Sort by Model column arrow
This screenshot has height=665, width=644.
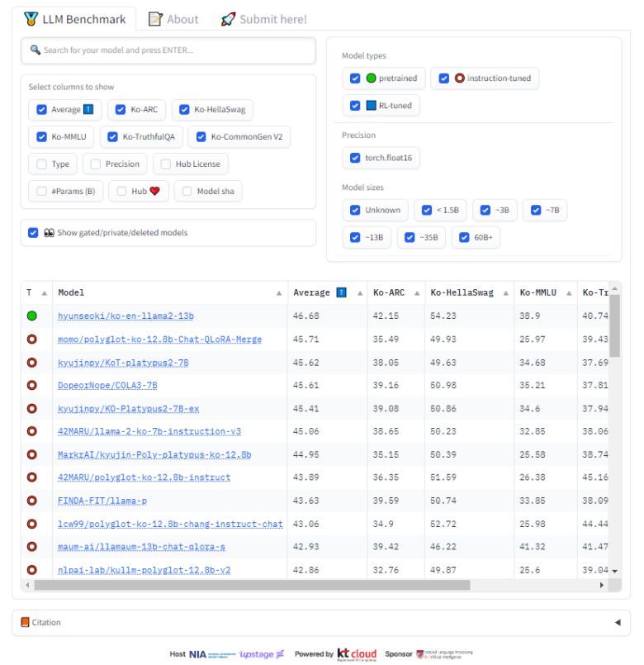tap(279, 292)
